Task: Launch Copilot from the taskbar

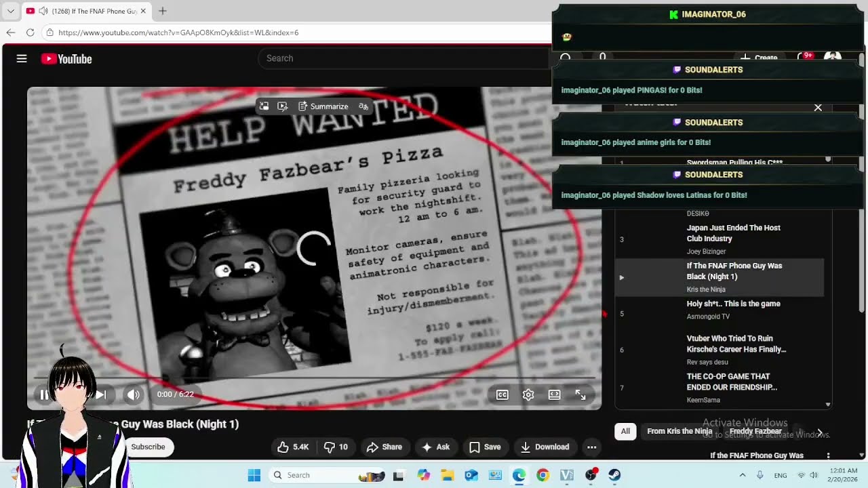Action: 424,475
